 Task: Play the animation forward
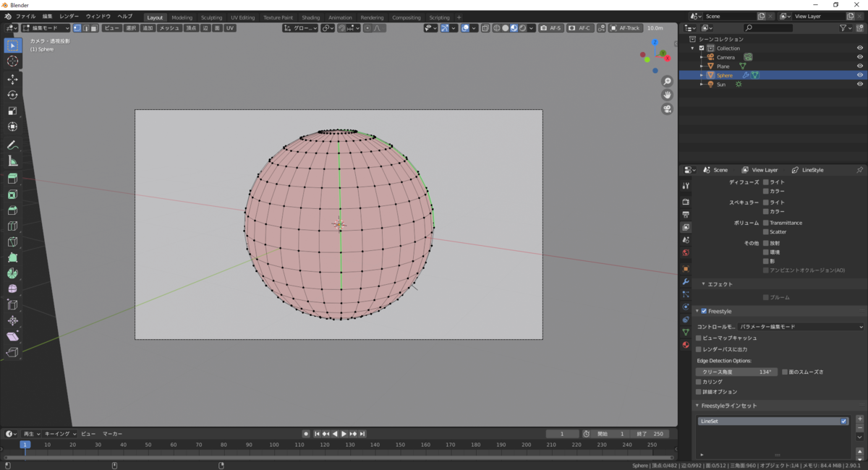coord(344,434)
